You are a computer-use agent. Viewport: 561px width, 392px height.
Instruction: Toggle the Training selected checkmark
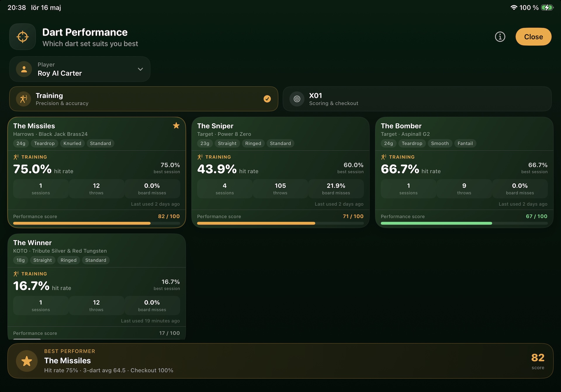pos(267,99)
